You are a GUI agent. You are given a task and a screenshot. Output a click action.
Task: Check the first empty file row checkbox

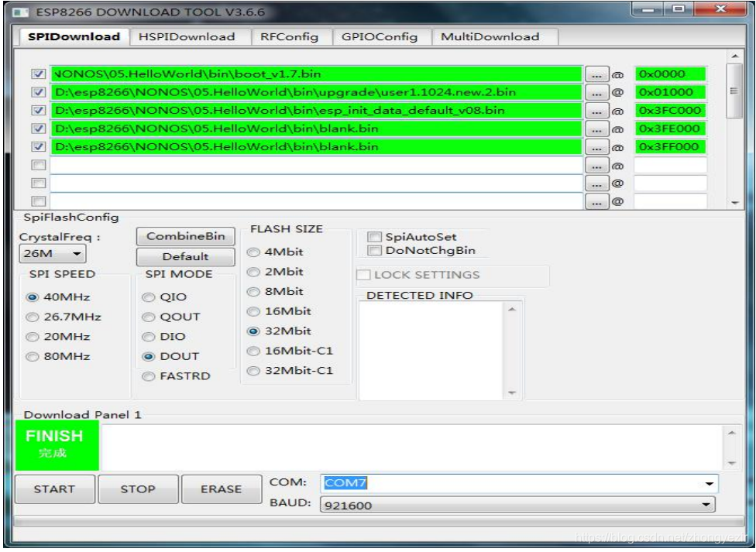[38, 166]
